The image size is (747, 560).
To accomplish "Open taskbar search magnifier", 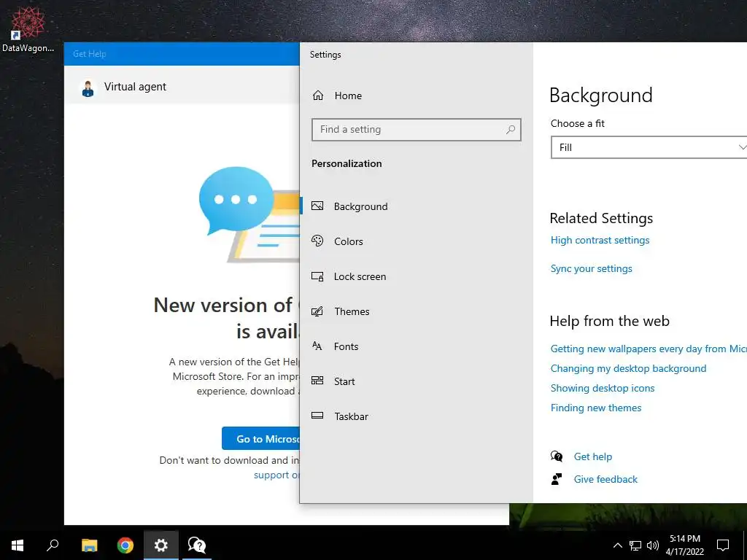I will pos(53,545).
